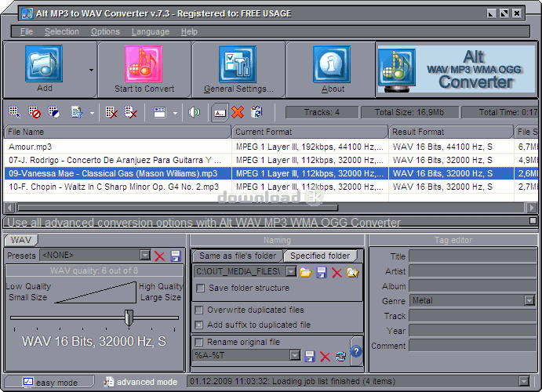Open the File menu
Image resolution: width=542 pixels, height=392 pixels.
27,31
